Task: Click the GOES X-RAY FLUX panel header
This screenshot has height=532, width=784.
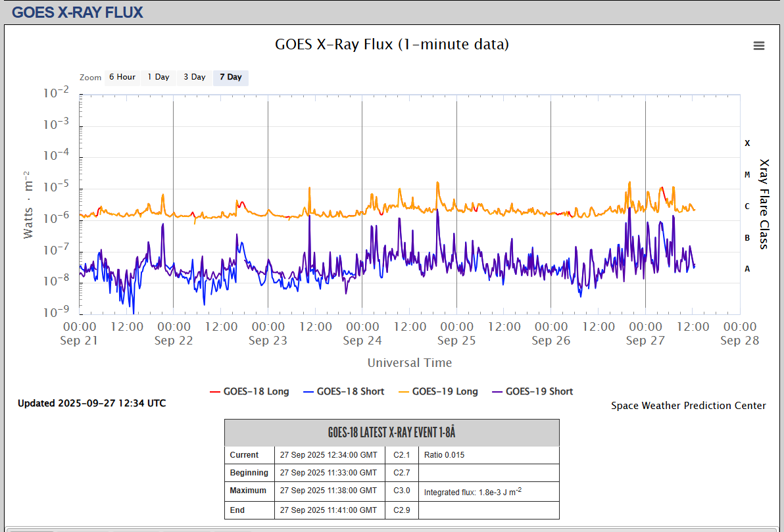Action: click(78, 12)
